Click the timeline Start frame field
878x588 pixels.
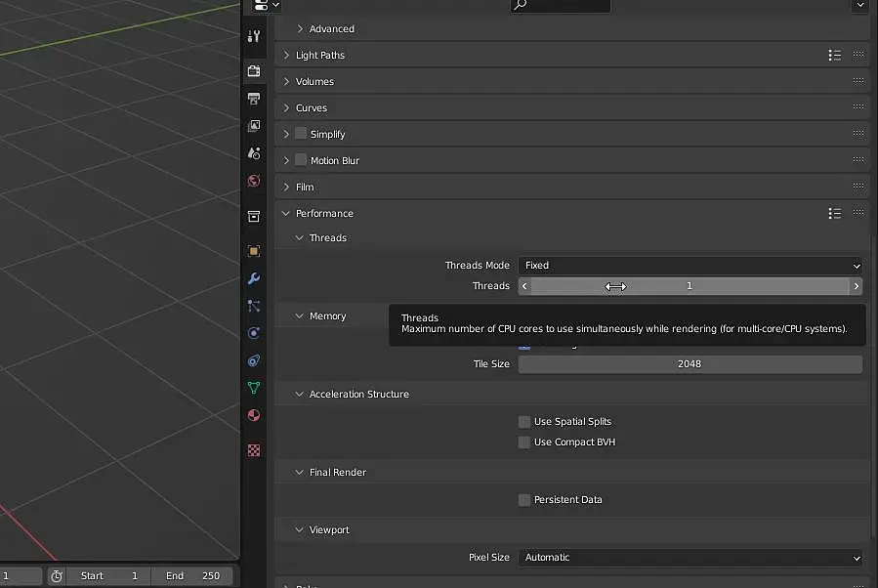(x=108, y=575)
